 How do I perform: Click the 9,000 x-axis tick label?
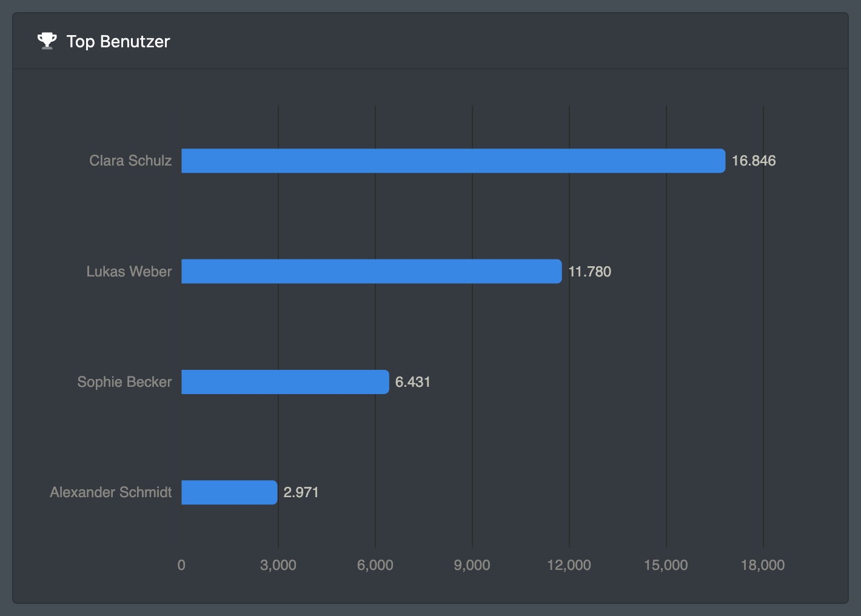point(472,565)
